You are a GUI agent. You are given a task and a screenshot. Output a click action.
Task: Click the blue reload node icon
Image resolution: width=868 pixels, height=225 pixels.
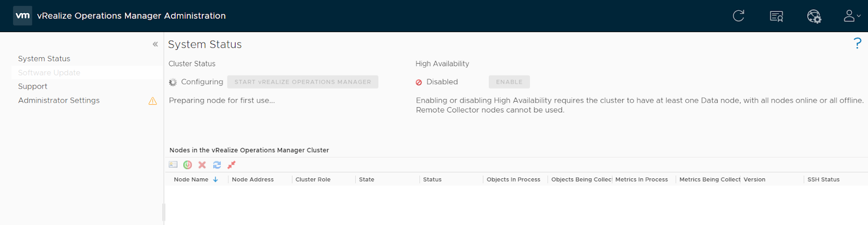click(217, 165)
